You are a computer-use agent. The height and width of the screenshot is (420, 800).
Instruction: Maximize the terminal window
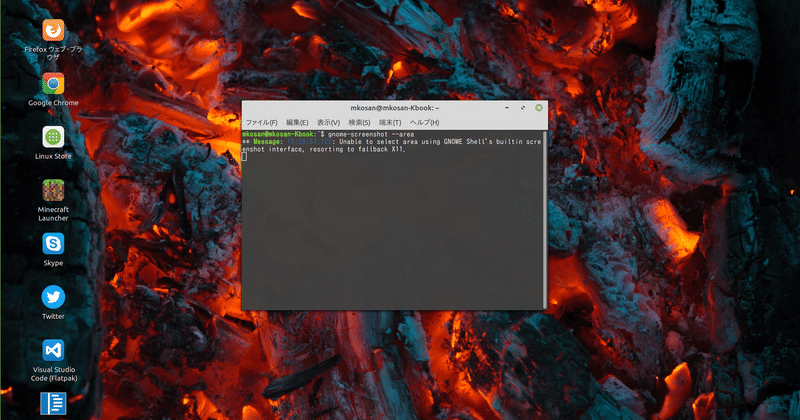click(x=522, y=108)
